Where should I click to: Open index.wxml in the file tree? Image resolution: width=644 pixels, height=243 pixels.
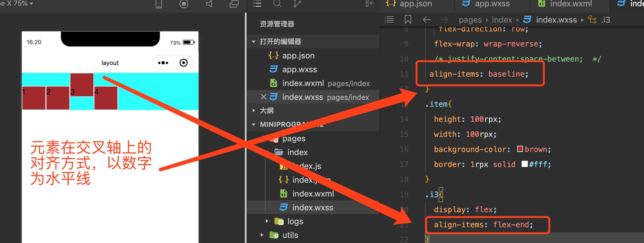[313, 194]
